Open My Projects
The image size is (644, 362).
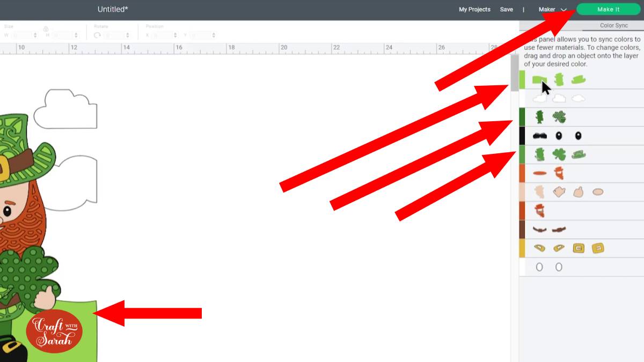pyautogui.click(x=474, y=9)
